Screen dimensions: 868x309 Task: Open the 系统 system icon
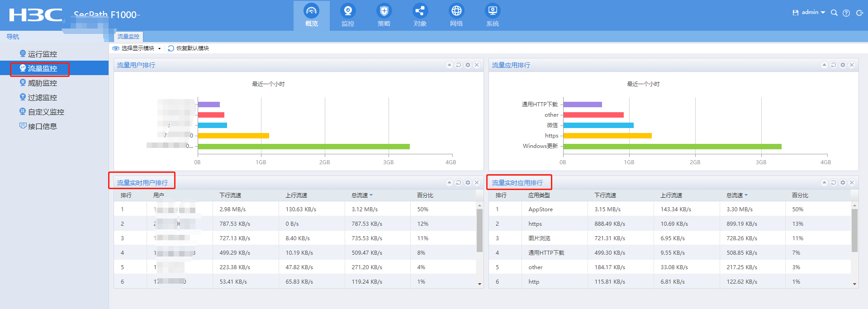(492, 15)
